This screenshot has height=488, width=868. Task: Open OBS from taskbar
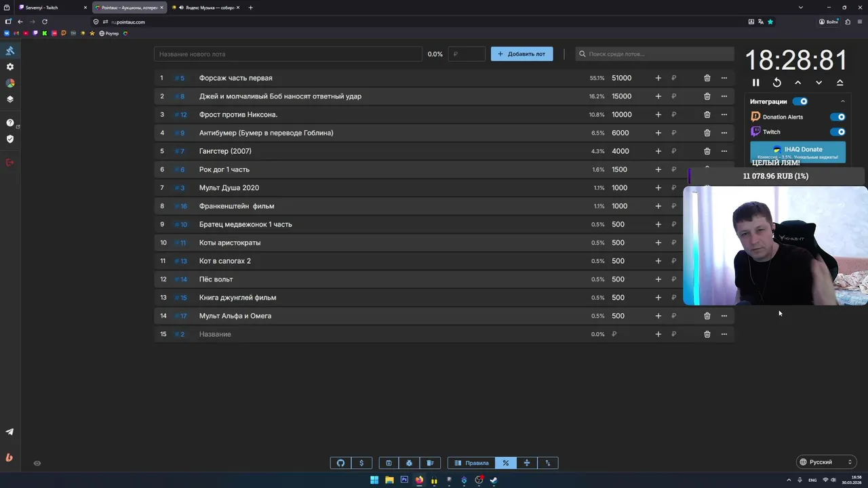[479, 480]
